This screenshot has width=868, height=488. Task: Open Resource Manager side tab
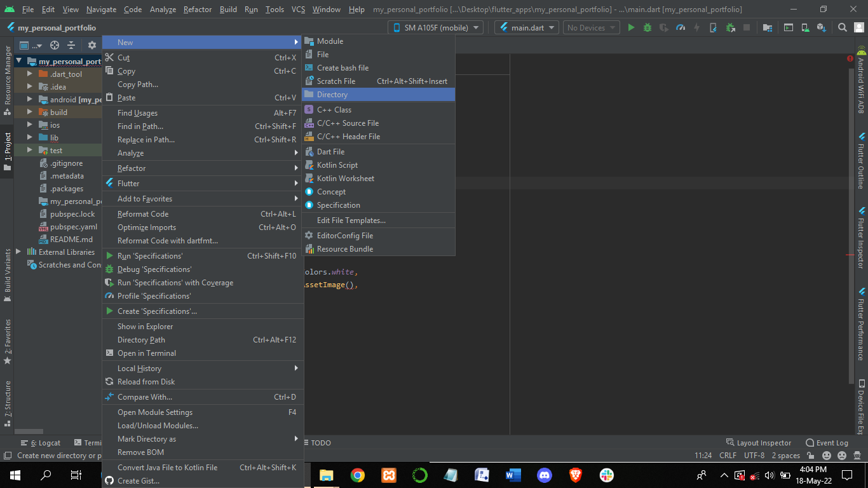coord(8,80)
